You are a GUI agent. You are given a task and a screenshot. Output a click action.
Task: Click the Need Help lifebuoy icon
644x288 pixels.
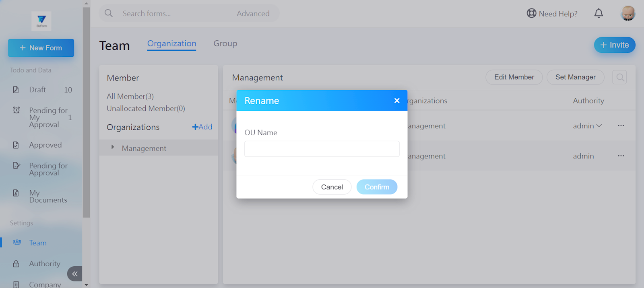click(531, 14)
